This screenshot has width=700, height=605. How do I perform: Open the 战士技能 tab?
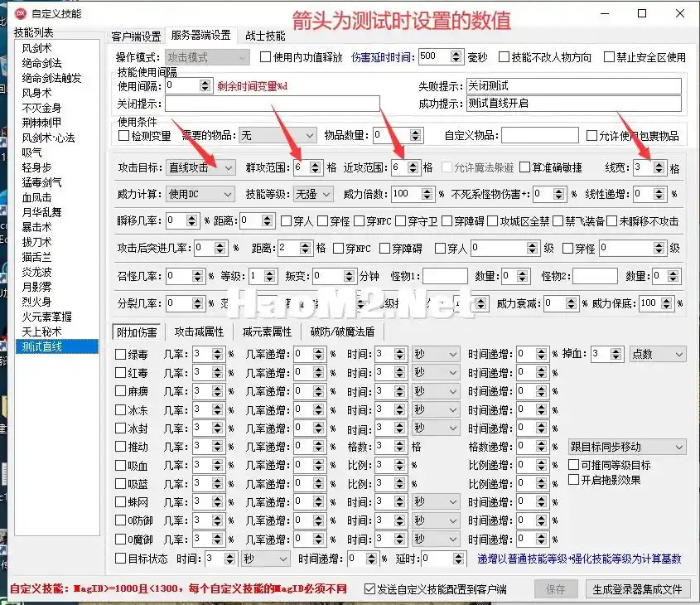click(x=265, y=36)
